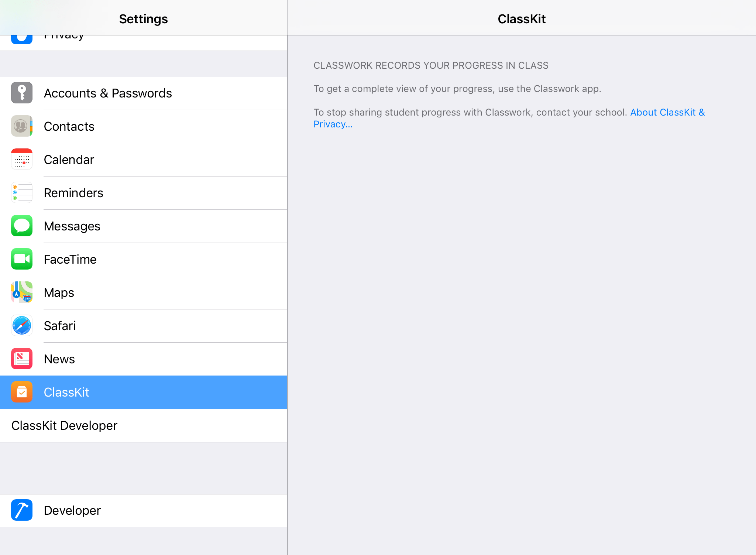Open ClassKit Developer settings
Viewport: 756px width, 555px height.
pyautogui.click(x=144, y=425)
